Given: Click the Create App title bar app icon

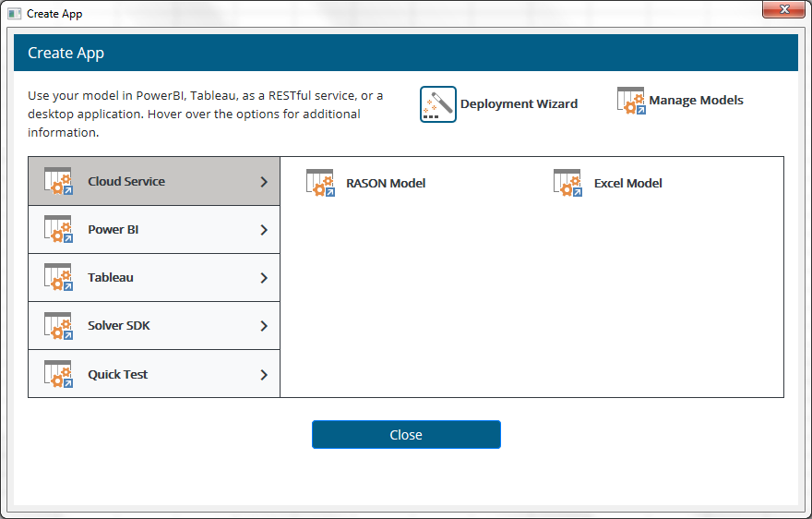Looking at the screenshot, I should (x=15, y=14).
